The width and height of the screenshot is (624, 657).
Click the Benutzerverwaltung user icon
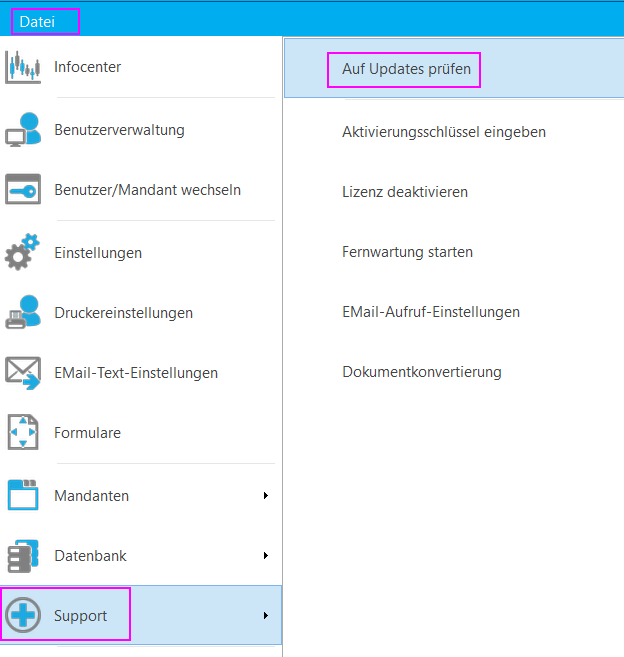tap(23, 130)
